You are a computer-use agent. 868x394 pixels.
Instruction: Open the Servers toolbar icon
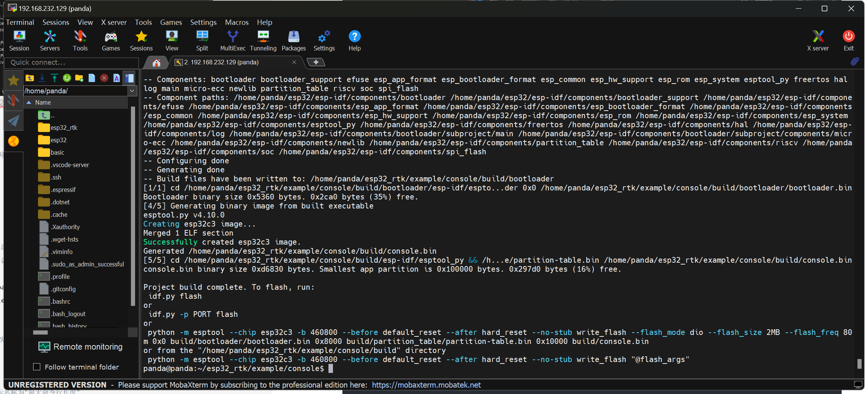[50, 40]
